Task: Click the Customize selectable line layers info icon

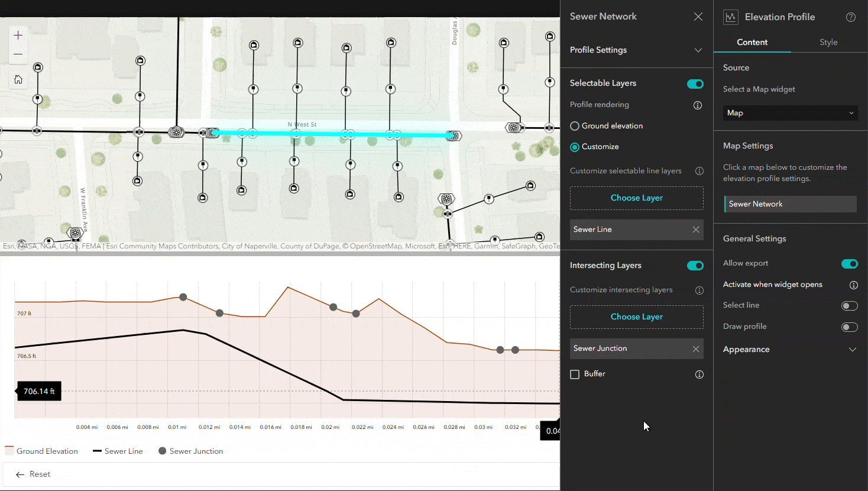Action: [x=699, y=171]
